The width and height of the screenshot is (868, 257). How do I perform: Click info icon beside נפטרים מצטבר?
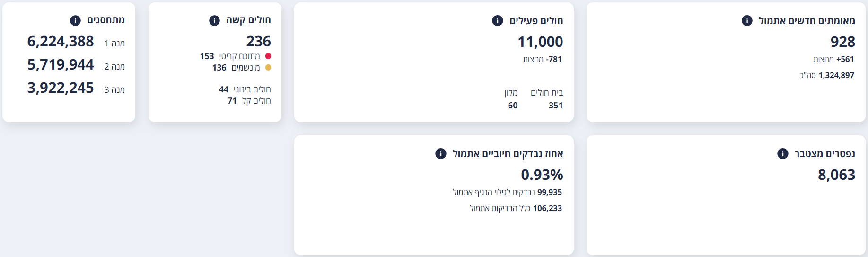pyautogui.click(x=783, y=153)
